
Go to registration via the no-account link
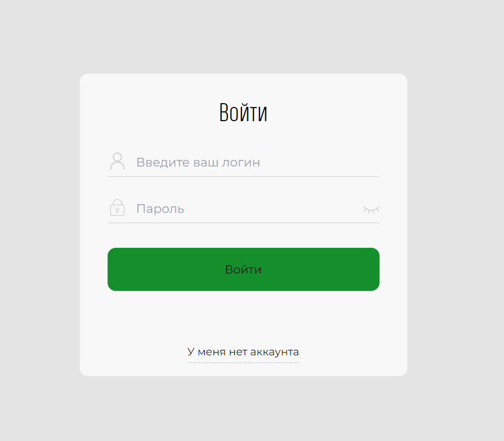click(x=243, y=351)
